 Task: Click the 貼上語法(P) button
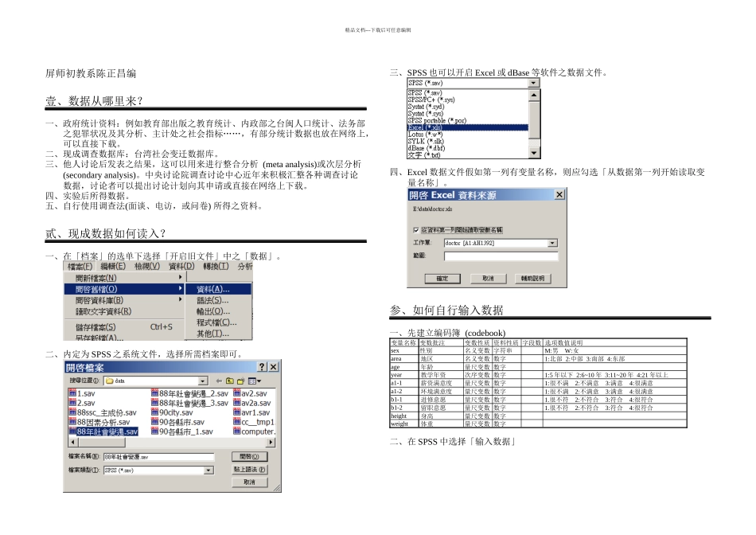pyautogui.click(x=249, y=470)
